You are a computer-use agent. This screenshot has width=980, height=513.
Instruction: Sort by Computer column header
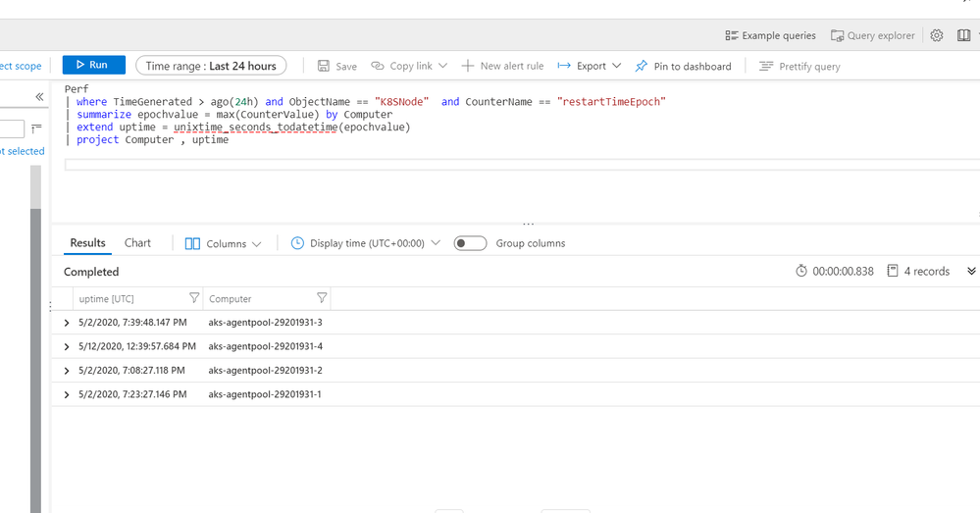coord(230,298)
